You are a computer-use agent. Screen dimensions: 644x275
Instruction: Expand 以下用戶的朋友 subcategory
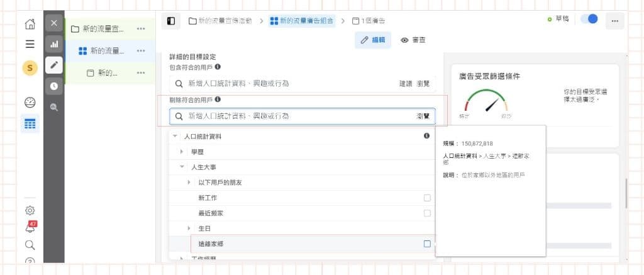[x=189, y=182]
